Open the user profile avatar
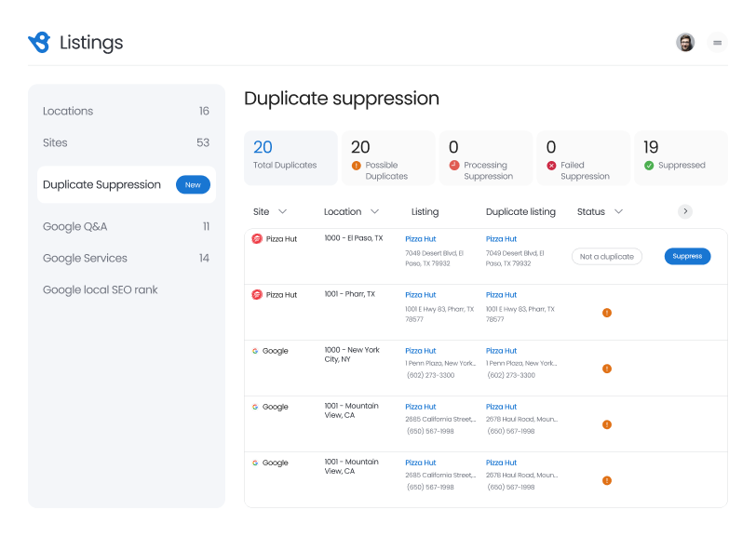The width and height of the screenshot is (756, 537). click(x=685, y=42)
